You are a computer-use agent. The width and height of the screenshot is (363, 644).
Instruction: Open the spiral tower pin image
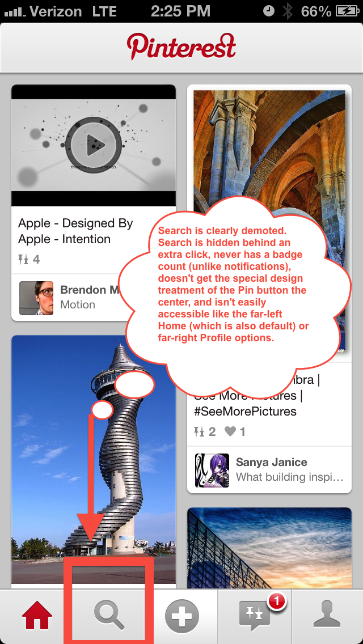(94, 459)
